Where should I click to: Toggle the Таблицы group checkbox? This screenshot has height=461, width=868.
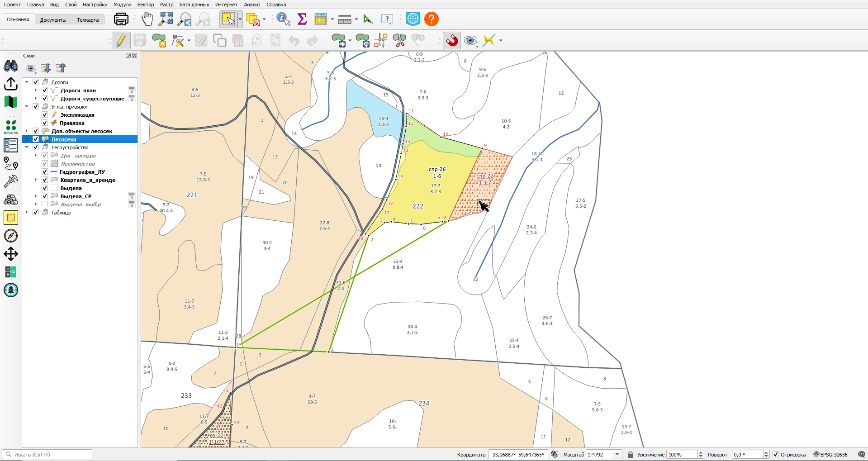[x=36, y=213]
